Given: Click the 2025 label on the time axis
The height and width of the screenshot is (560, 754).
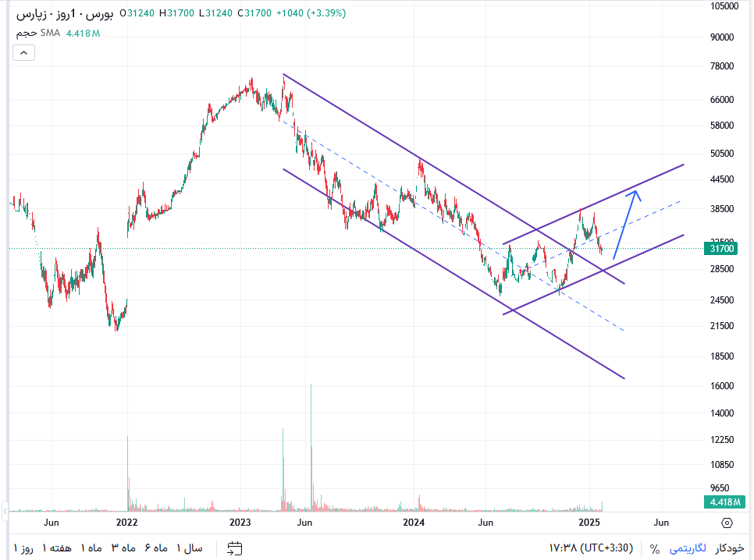Looking at the screenshot, I should pyautogui.click(x=589, y=523).
